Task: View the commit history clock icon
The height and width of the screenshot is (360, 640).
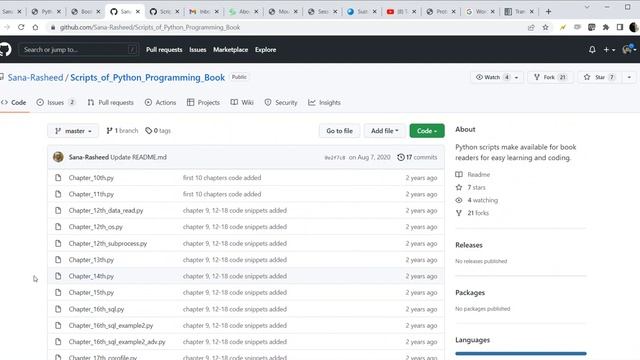Action: point(401,157)
